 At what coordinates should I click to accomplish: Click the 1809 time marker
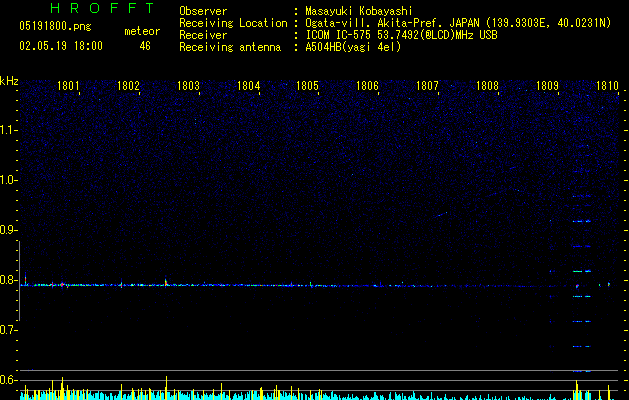pos(548,86)
